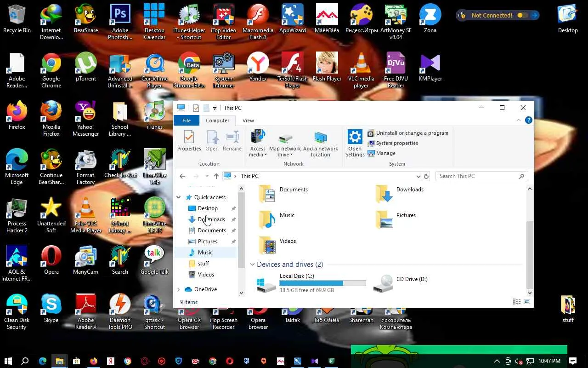Select stuff folder in the navigation pane
The height and width of the screenshot is (368, 588).
pyautogui.click(x=203, y=264)
